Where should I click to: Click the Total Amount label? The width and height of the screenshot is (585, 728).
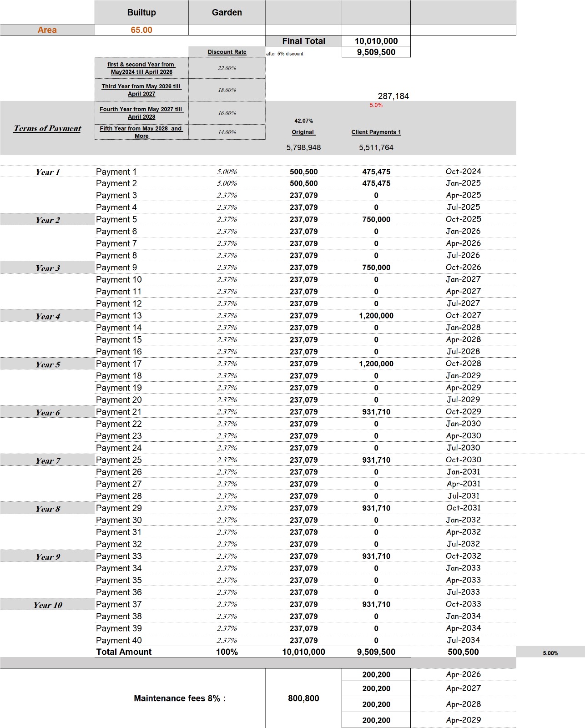tap(124, 652)
